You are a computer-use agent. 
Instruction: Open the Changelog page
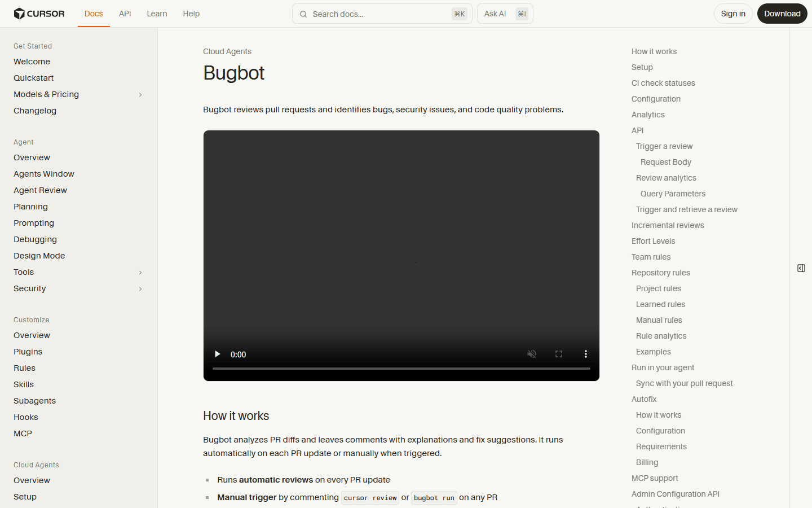[35, 111]
